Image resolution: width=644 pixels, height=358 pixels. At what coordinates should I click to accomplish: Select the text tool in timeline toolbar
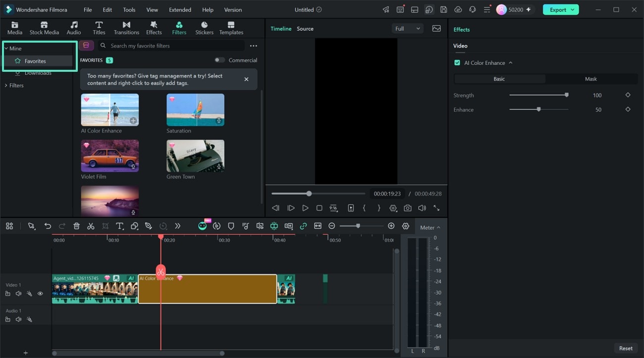click(x=119, y=226)
